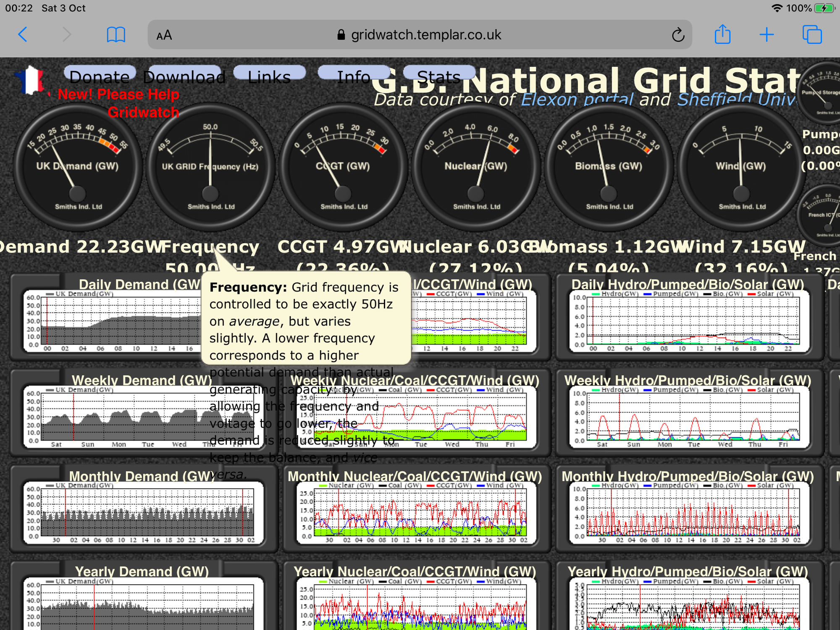Open new tab with plus icon

tap(766, 34)
